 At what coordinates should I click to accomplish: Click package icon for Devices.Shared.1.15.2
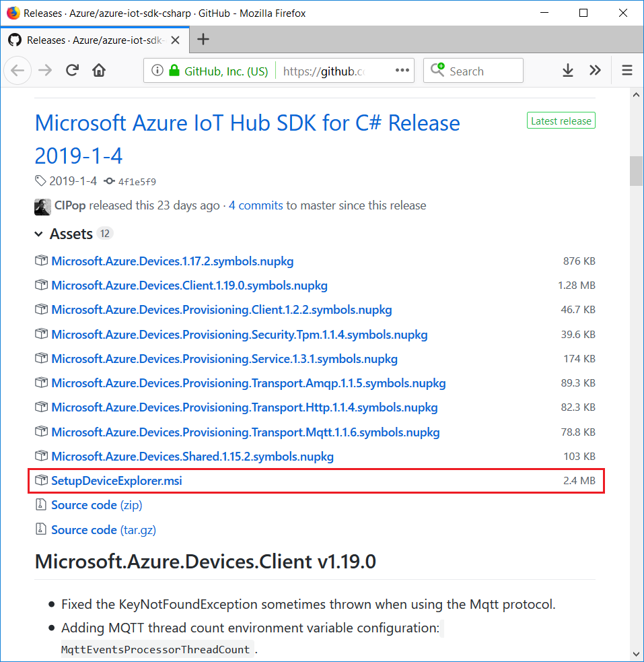(41, 456)
